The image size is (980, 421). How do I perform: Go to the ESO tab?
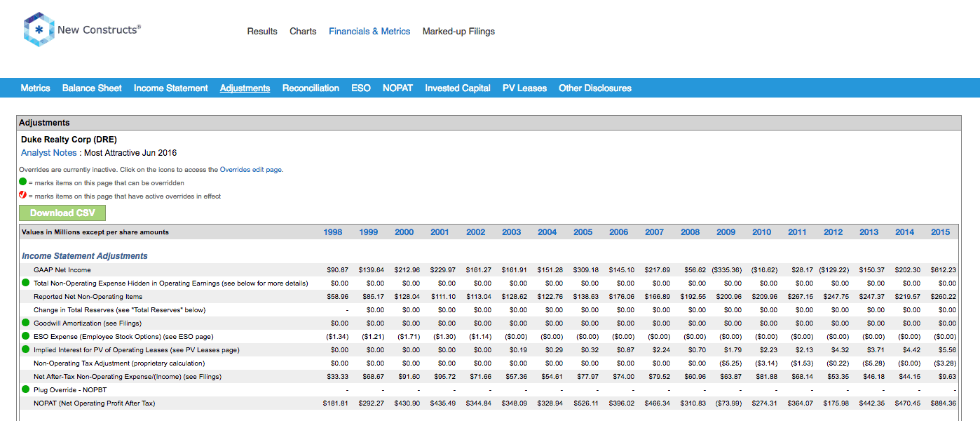(x=361, y=88)
